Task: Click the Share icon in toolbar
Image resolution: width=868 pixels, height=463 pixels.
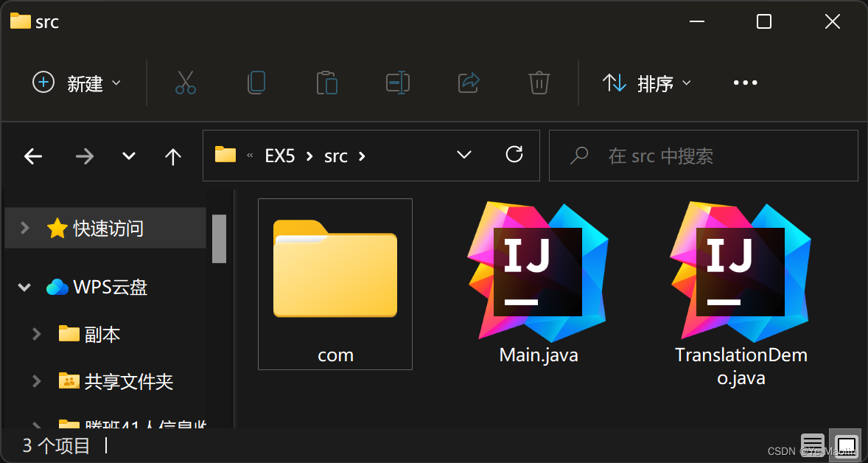Action: pyautogui.click(x=469, y=83)
